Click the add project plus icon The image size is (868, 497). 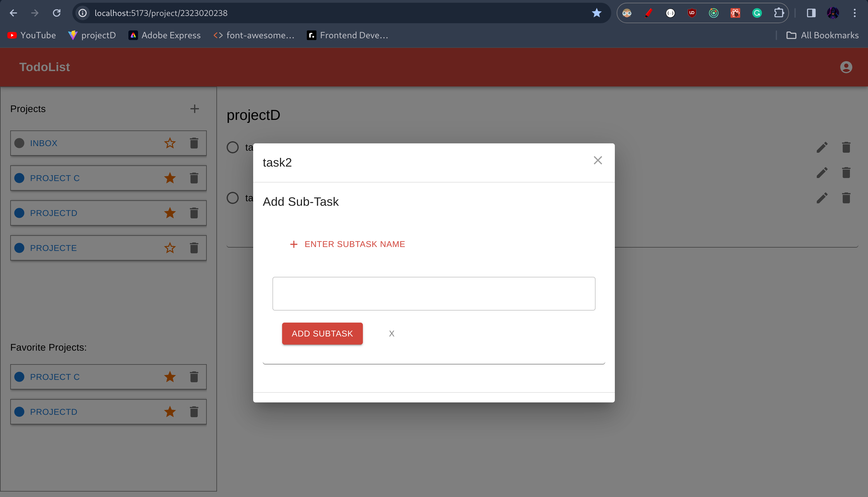194,108
